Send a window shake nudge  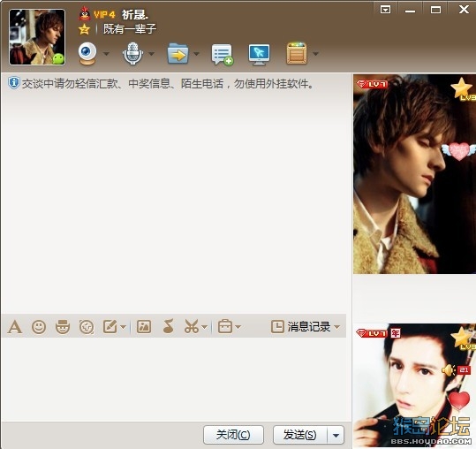pos(87,327)
